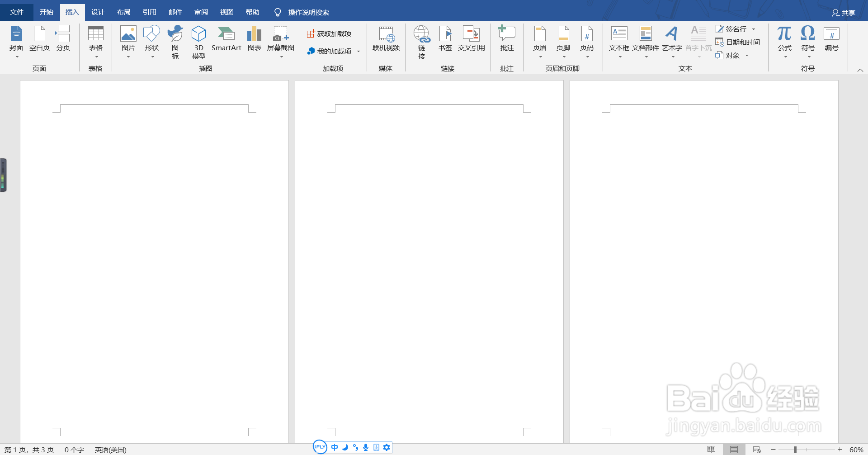Image resolution: width=868 pixels, height=455 pixels.
Task: Click the 60% zoom level button
Action: 856,450
